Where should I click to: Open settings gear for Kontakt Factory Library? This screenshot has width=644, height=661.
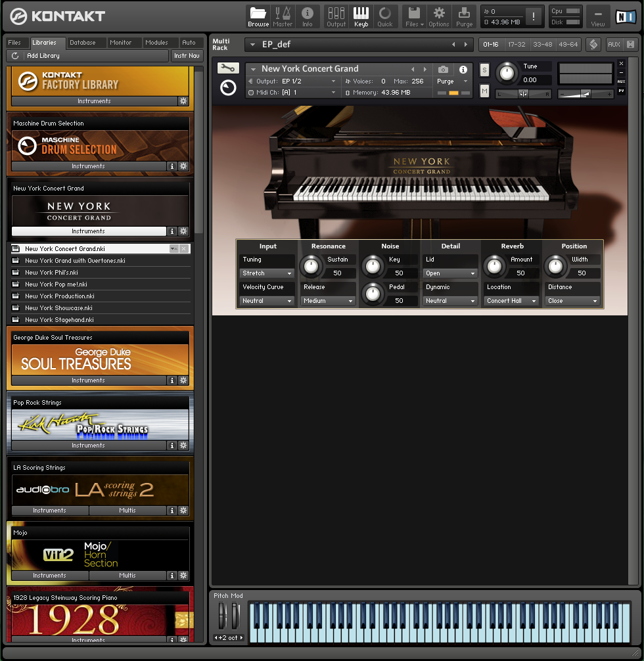[183, 101]
